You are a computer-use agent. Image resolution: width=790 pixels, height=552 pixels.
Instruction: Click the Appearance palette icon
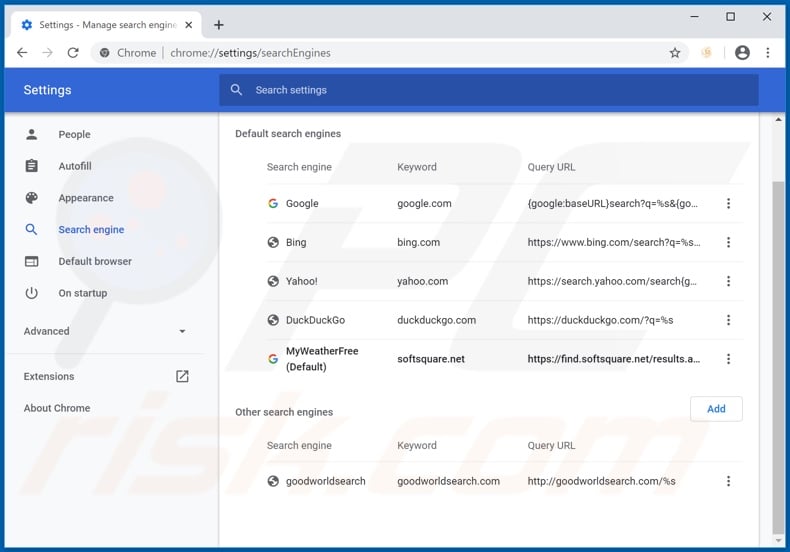pyautogui.click(x=32, y=197)
